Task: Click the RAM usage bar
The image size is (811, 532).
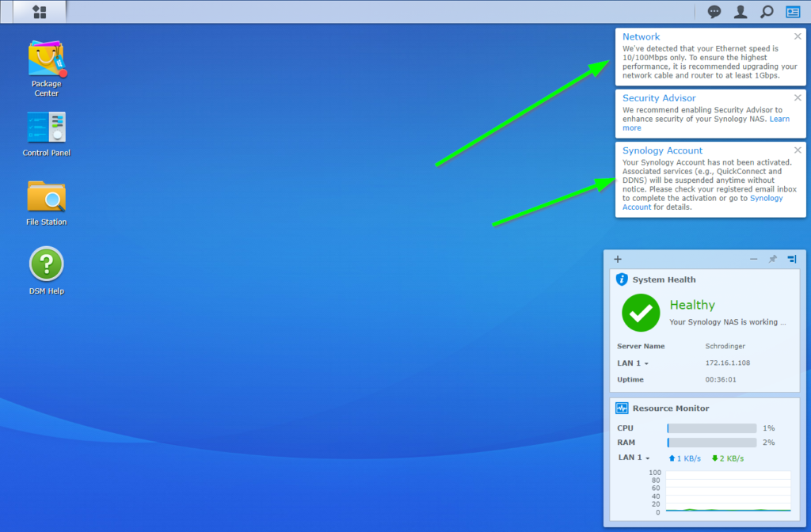Action: [x=712, y=443]
